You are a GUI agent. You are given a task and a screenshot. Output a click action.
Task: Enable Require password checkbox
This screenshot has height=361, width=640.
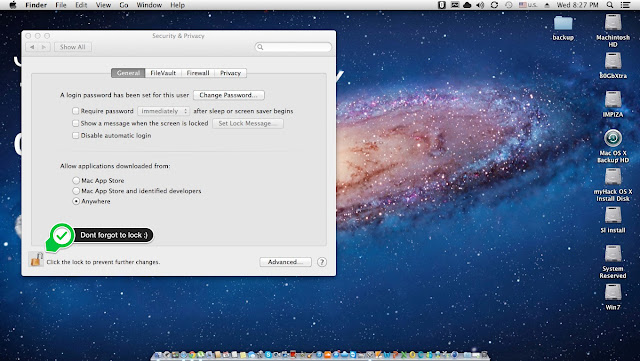[x=76, y=111]
